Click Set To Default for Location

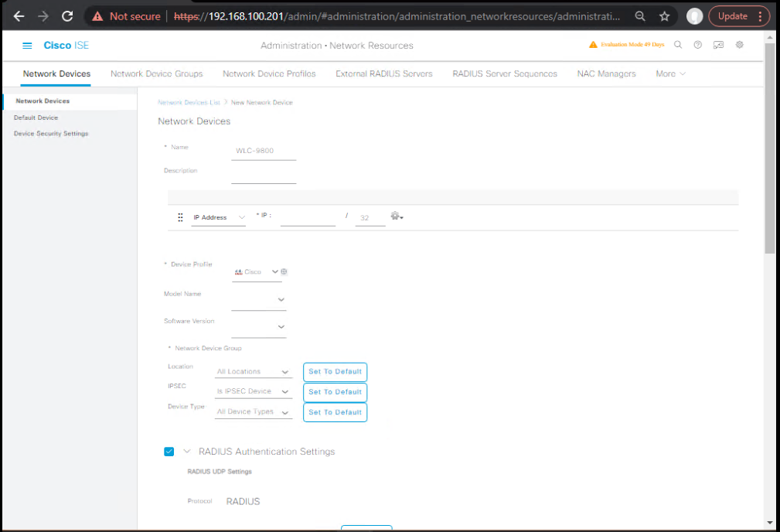click(x=336, y=372)
